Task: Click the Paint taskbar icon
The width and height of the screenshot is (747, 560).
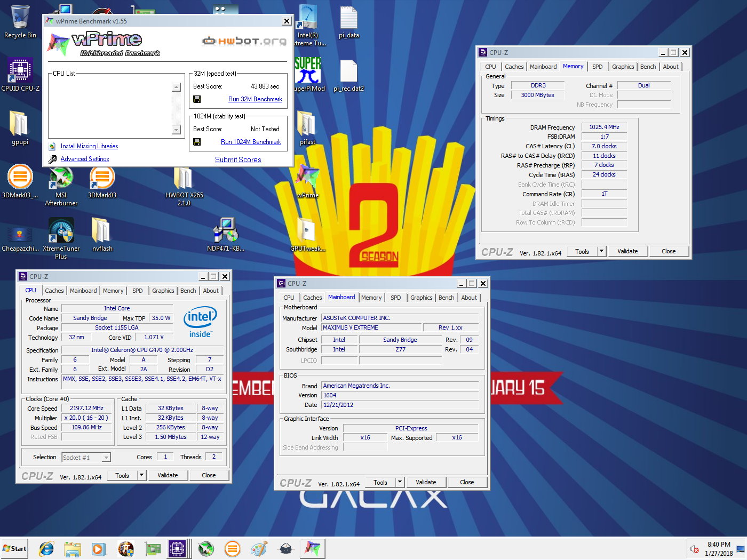Action: click(259, 548)
